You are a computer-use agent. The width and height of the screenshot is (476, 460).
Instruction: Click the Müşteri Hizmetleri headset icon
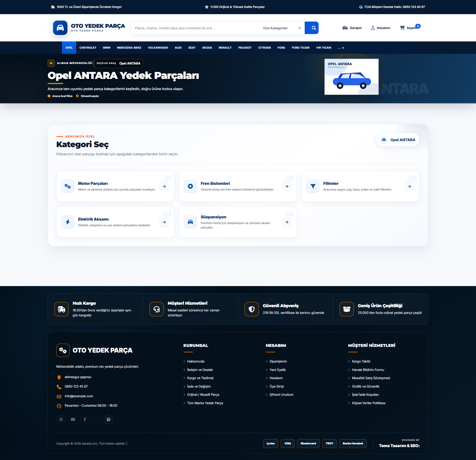pyautogui.click(x=157, y=309)
